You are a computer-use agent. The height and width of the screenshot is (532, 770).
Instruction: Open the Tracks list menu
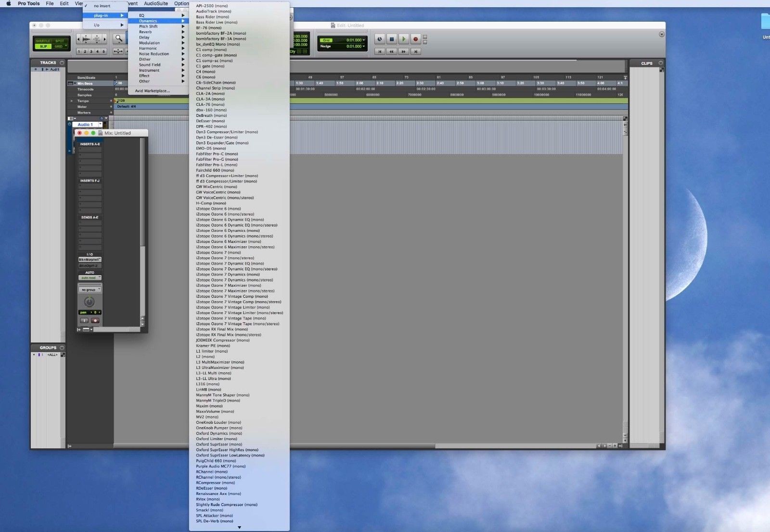pos(62,63)
